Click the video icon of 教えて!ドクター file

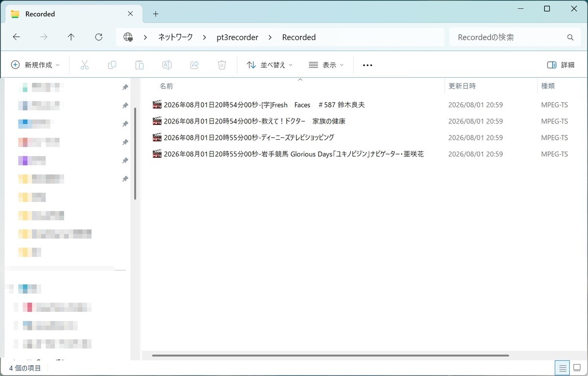(157, 121)
